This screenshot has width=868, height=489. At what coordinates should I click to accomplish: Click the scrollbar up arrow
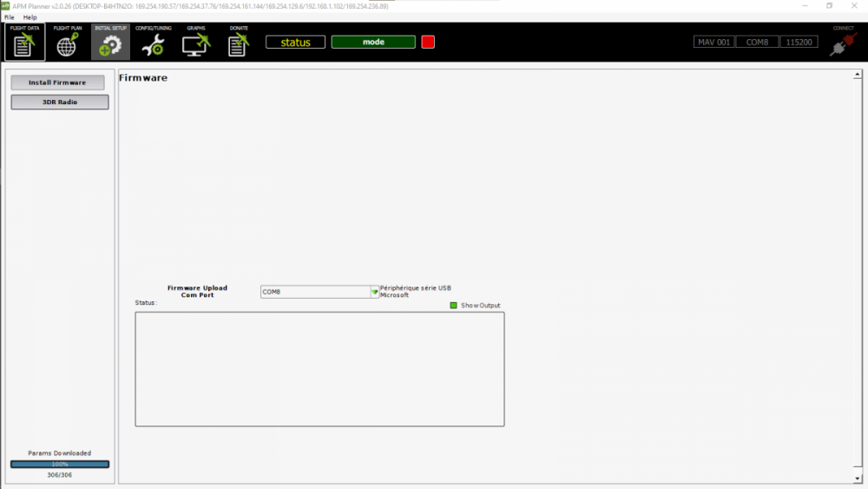857,74
